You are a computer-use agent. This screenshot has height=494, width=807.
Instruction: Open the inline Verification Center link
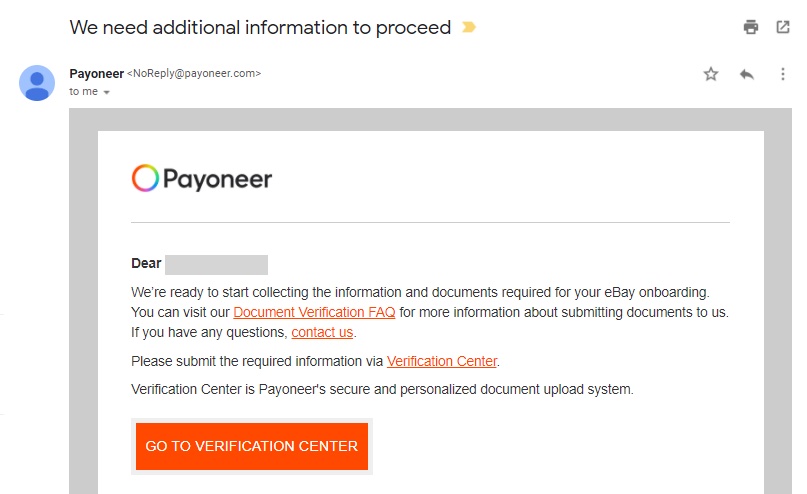pos(442,361)
